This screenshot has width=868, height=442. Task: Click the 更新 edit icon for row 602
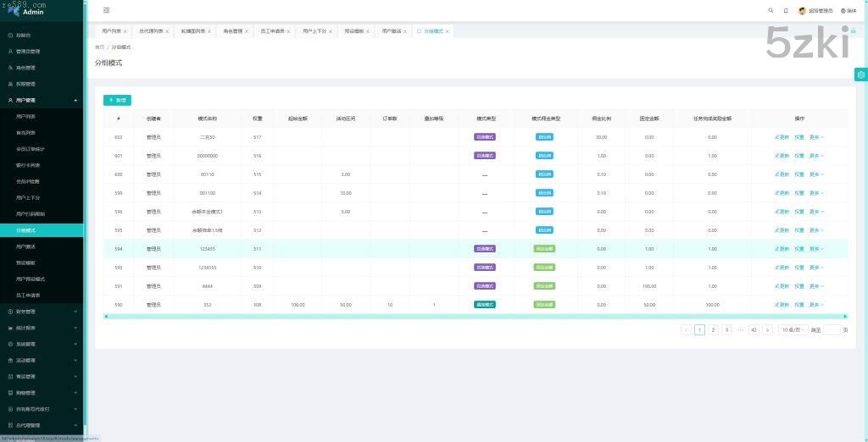782,137
